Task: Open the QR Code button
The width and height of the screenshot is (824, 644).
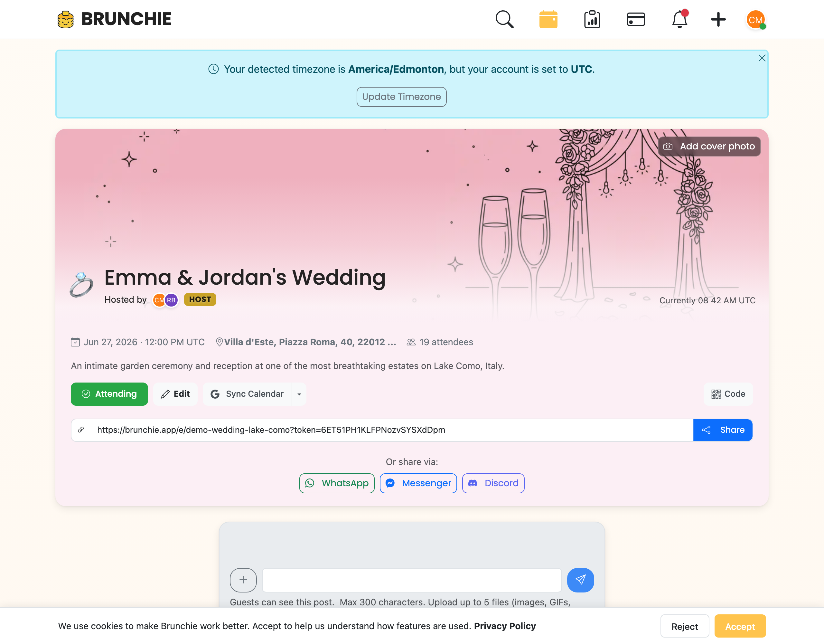Action: click(x=728, y=394)
